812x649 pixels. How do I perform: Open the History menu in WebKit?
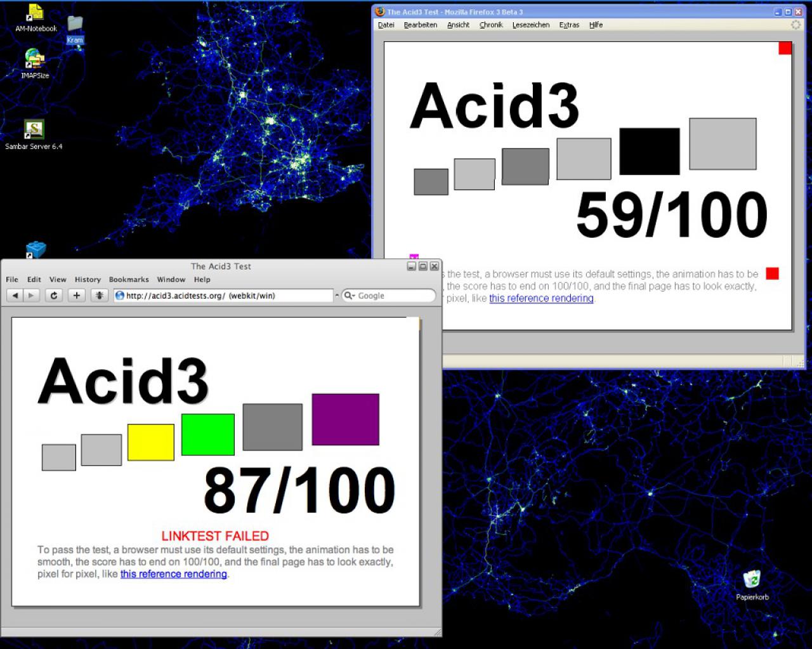(88, 279)
